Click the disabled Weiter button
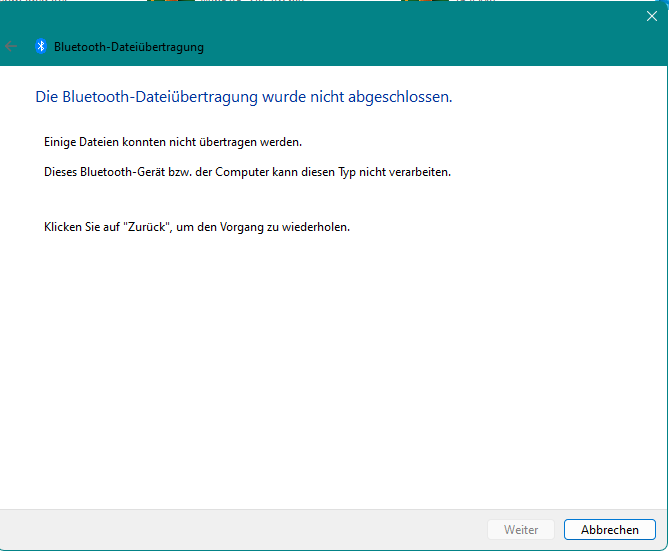Image resolution: width=669 pixels, height=555 pixels. (521, 530)
